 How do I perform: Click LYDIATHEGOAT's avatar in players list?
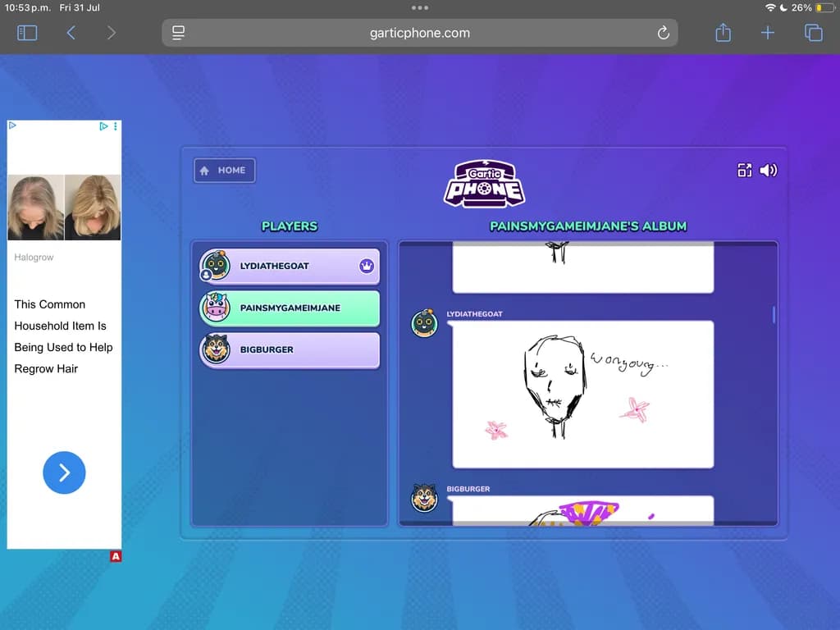216,265
